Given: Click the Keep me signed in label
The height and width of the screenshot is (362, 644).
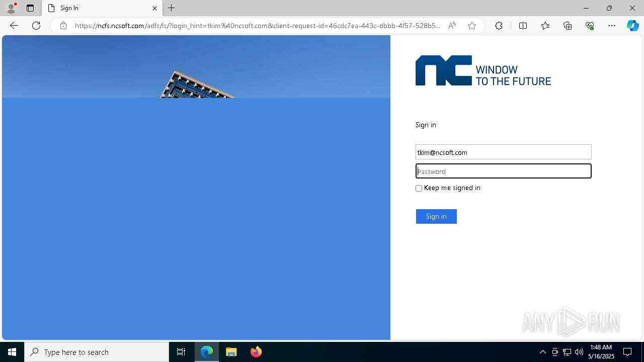Looking at the screenshot, I should coord(452,188).
